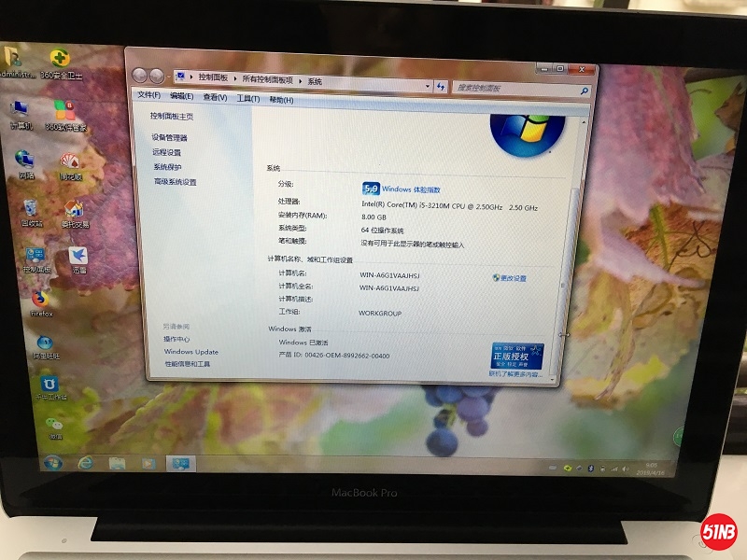Open the 迅雷 (Thunder) desktop icon
Image resolution: width=747 pixels, height=560 pixels.
(x=78, y=256)
